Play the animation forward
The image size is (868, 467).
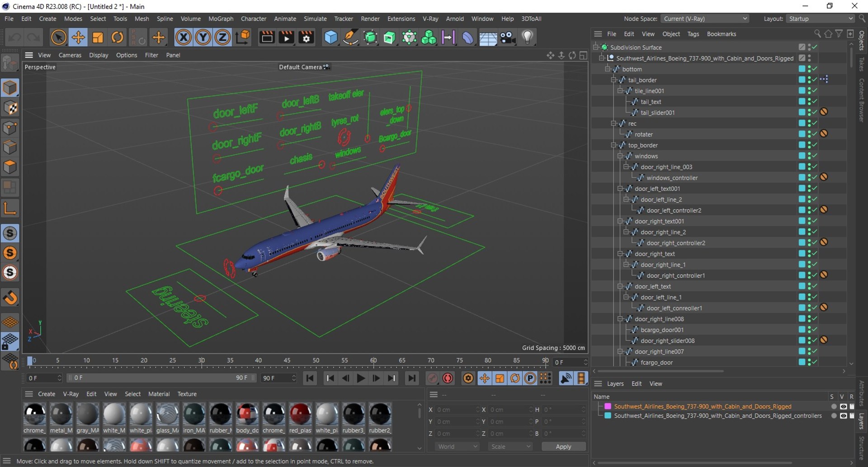coord(361,378)
